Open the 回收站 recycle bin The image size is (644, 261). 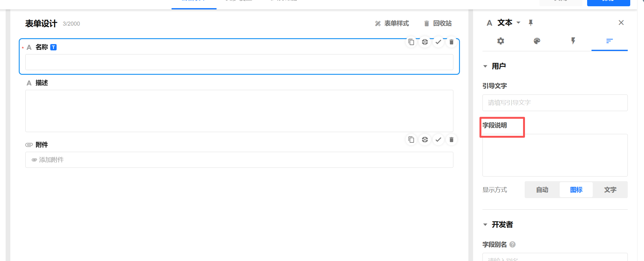(438, 23)
